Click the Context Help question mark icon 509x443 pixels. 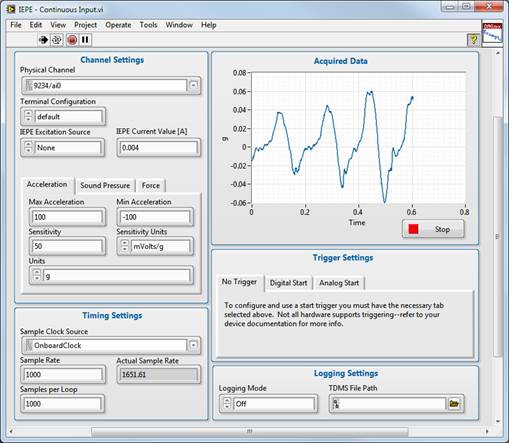(473, 40)
